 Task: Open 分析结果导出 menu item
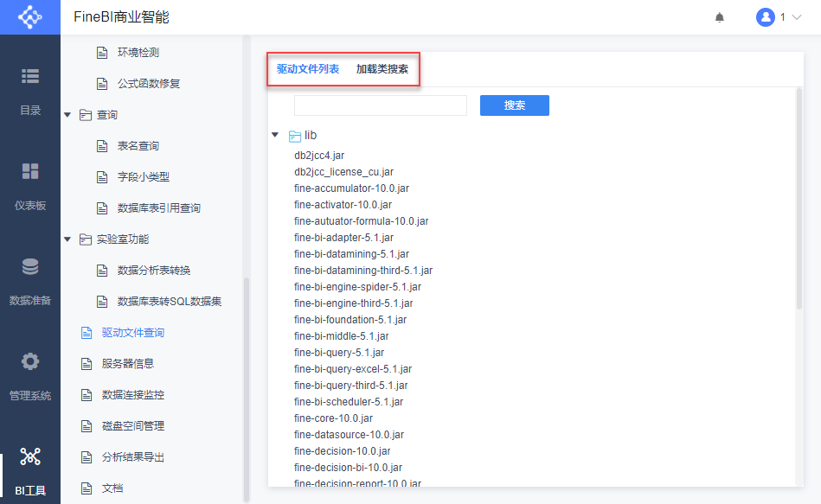(x=133, y=457)
